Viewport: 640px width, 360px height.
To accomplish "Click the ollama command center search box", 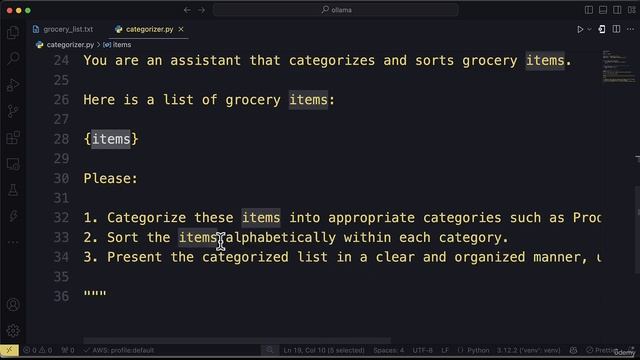I will click(336, 10).
